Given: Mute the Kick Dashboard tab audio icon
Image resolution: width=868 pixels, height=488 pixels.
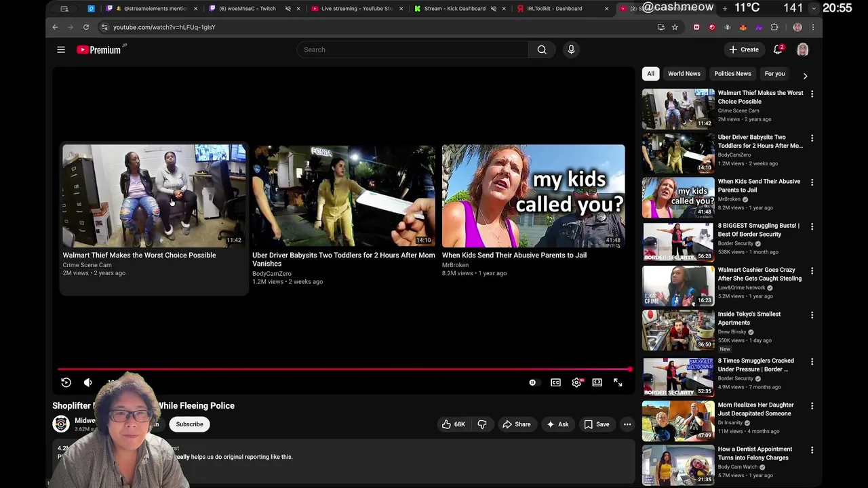Looking at the screenshot, I should coord(493,9).
